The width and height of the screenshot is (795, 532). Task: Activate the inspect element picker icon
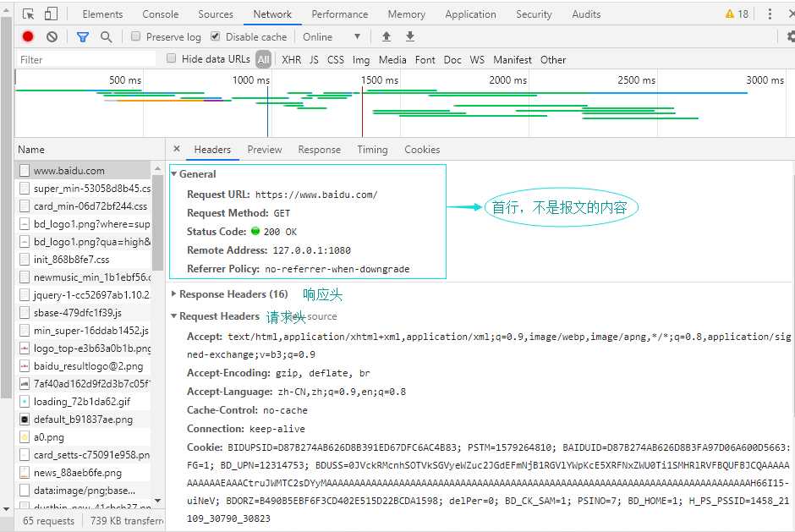pyautogui.click(x=29, y=14)
